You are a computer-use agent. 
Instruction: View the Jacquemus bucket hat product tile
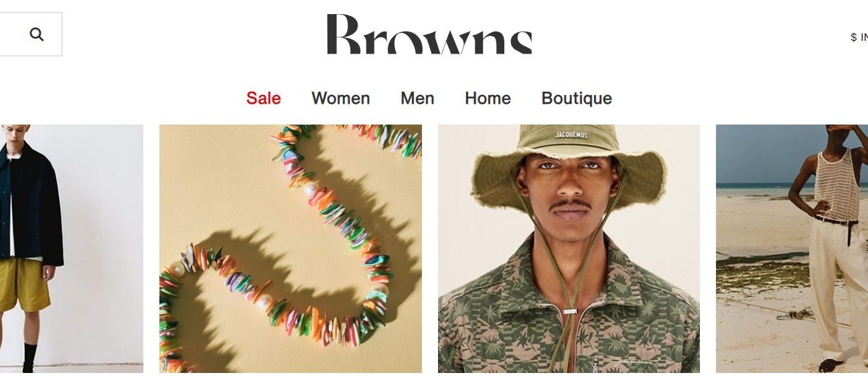(x=569, y=248)
